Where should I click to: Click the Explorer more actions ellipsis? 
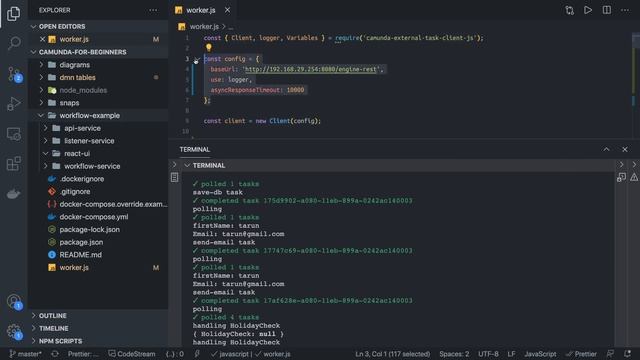click(x=153, y=10)
